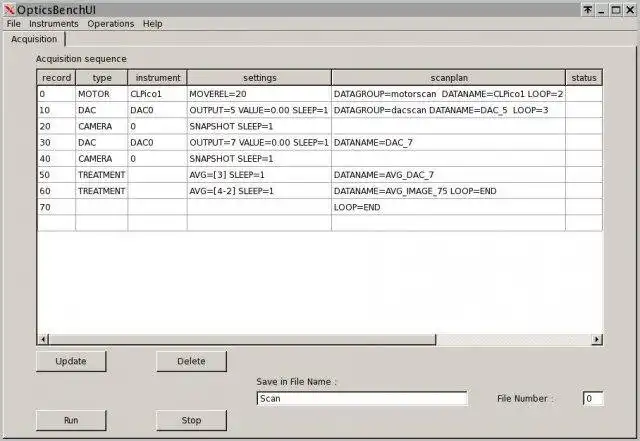Select SNAPSHOT SLEEP=1 in record 40 row
The width and height of the screenshot is (640, 441).
coord(259,158)
